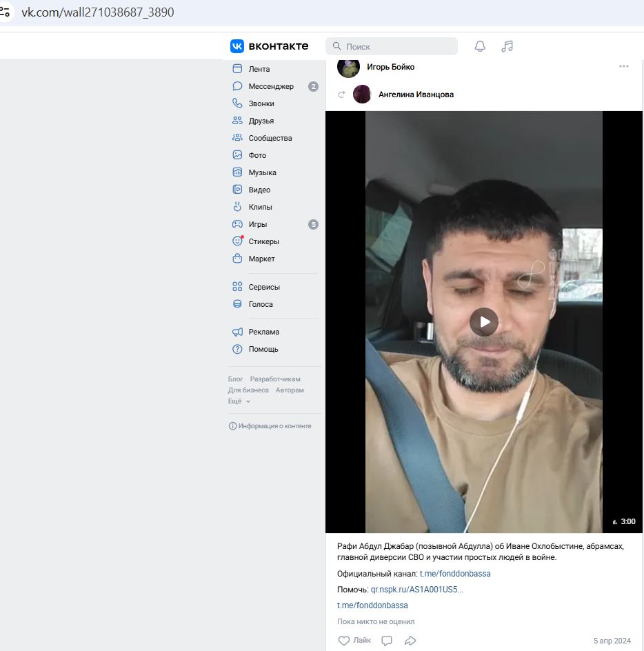Click Авторам footer link

[x=290, y=390]
